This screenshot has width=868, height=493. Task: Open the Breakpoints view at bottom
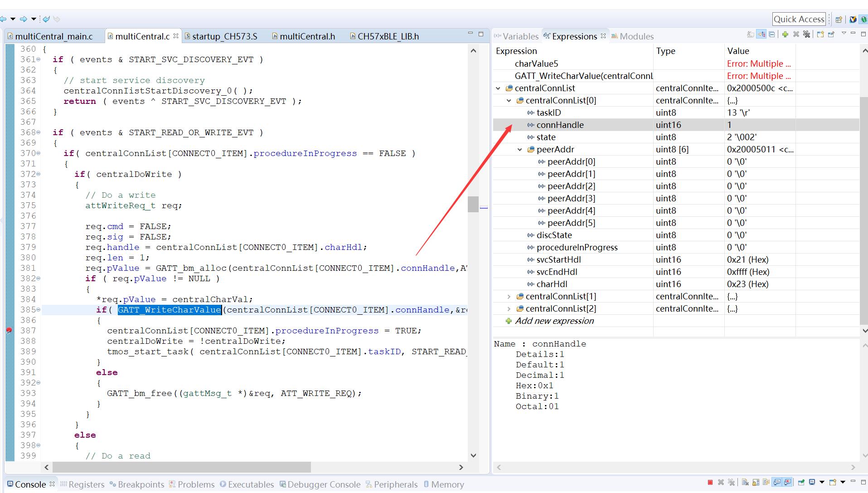(141, 484)
